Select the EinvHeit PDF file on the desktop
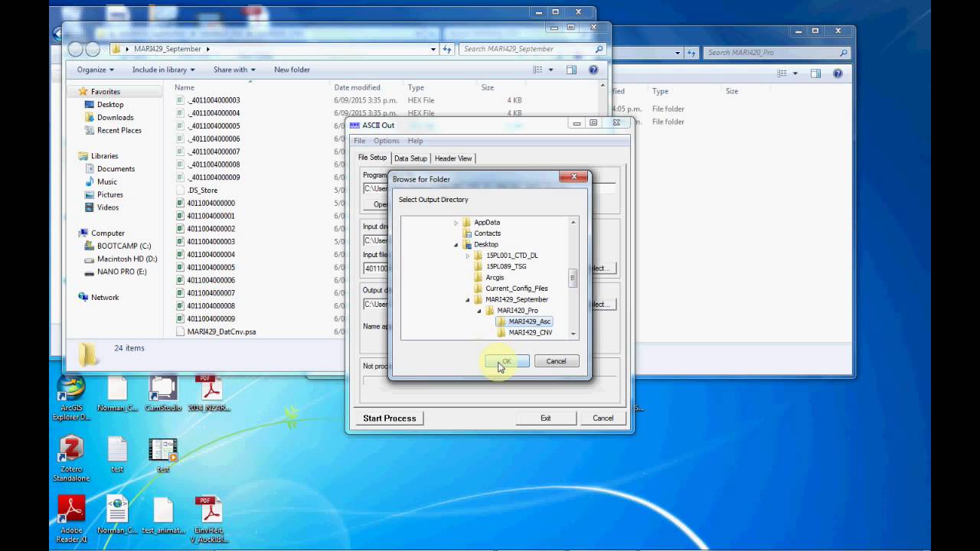 [209, 519]
